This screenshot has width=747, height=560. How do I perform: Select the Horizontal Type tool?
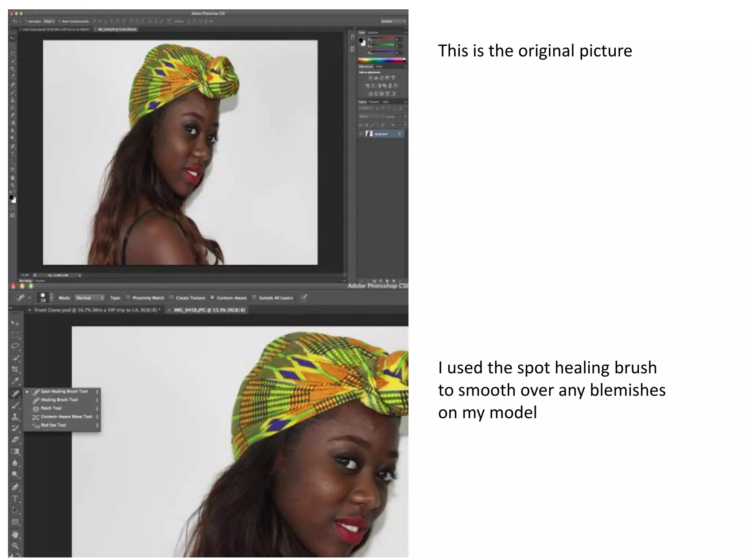point(15,498)
